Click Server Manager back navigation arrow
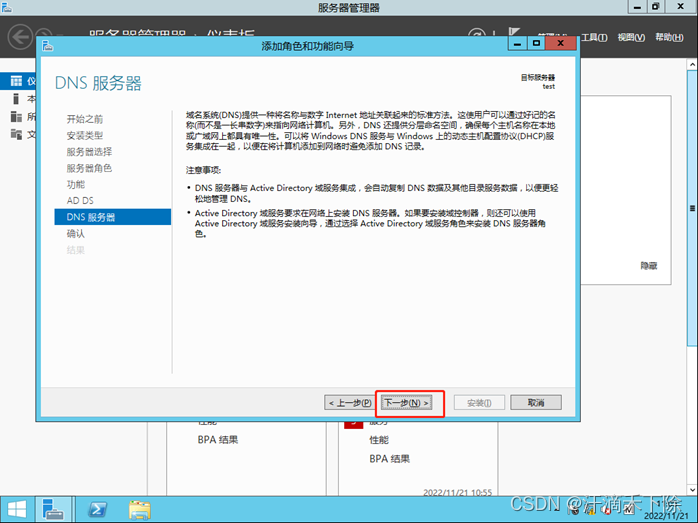 20,36
